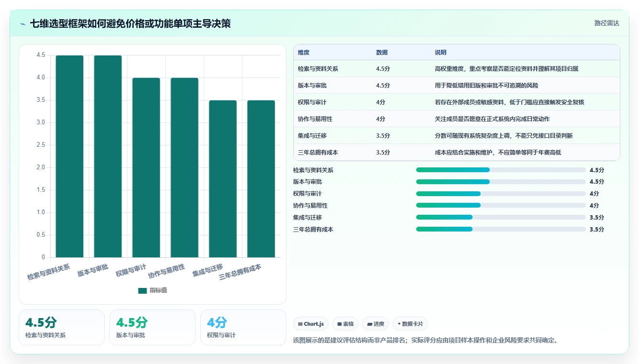Click the 三年总拥有成本 progress bar
Viewport: 639px width, 364px height.
501,229
